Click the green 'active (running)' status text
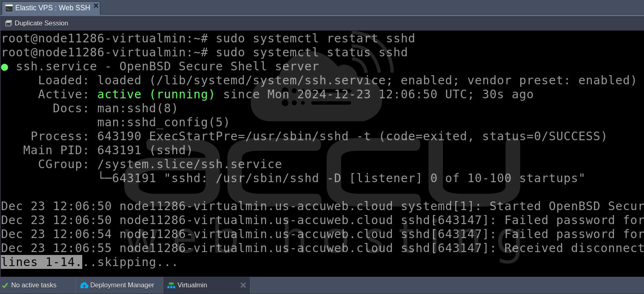Screen dimensions: 644x294 click(x=156, y=94)
